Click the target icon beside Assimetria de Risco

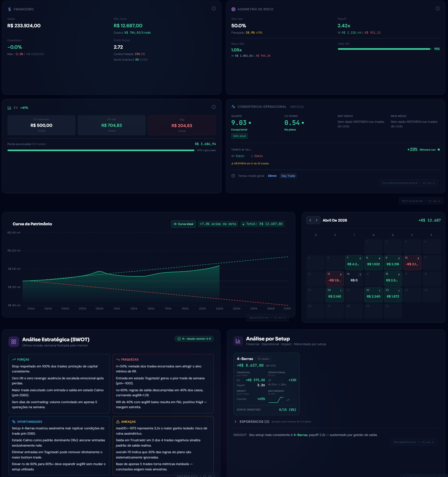pyautogui.click(x=233, y=9)
